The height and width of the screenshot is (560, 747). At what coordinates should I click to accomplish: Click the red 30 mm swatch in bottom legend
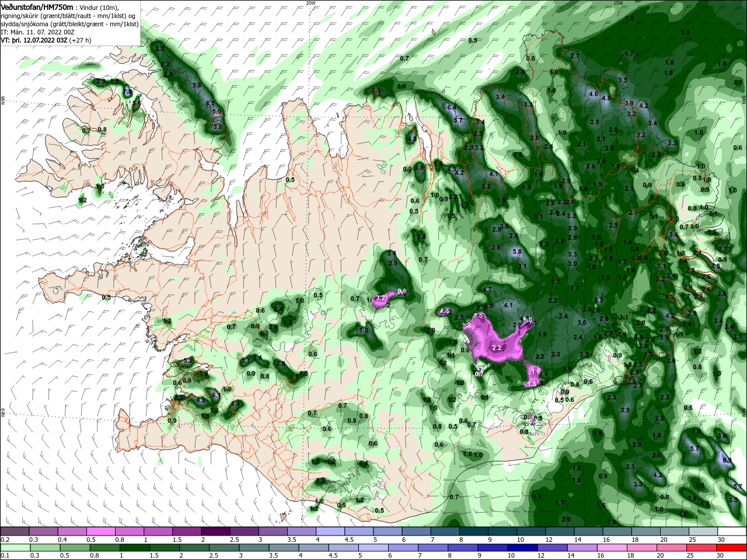pos(732,548)
